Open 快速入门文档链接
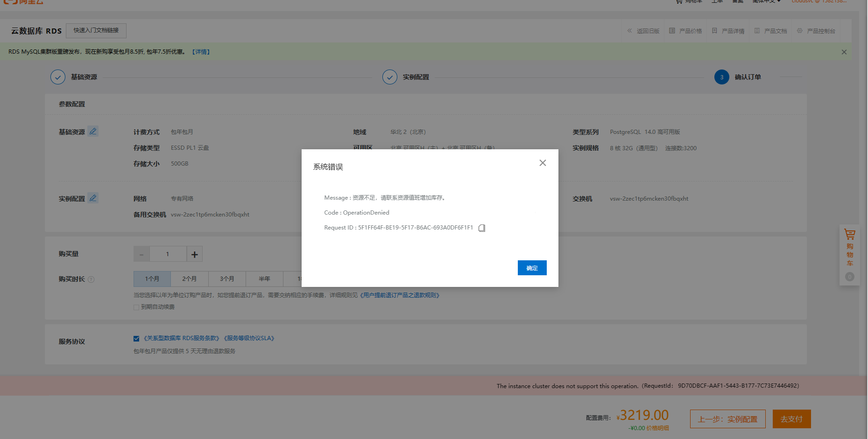Screen dimensions: 868x439 click(x=96, y=30)
